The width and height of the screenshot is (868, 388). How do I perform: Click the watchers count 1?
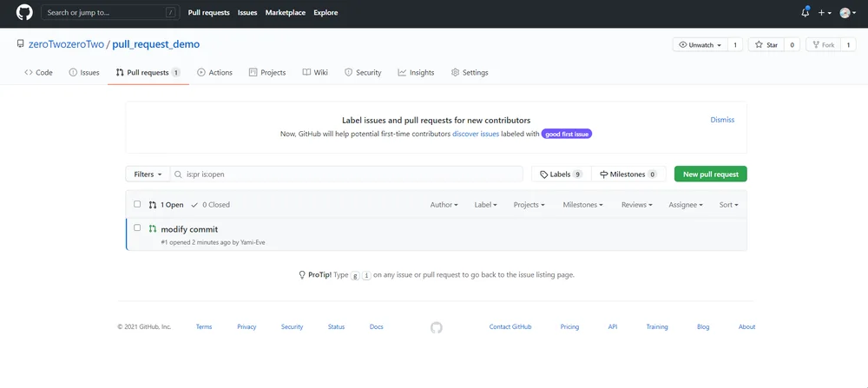tap(735, 45)
